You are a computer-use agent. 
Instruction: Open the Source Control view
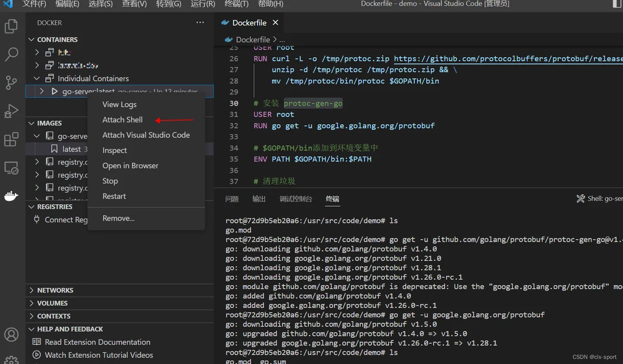[x=11, y=82]
